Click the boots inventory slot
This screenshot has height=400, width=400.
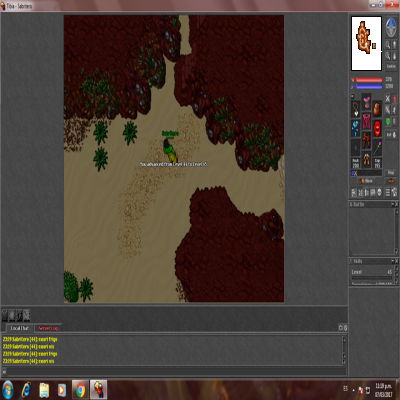366,159
